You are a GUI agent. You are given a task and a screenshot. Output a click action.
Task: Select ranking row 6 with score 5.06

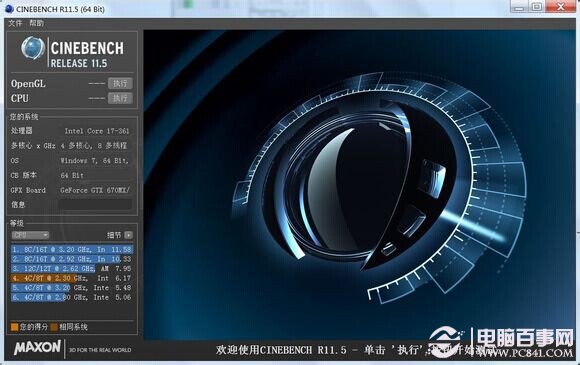click(x=72, y=297)
